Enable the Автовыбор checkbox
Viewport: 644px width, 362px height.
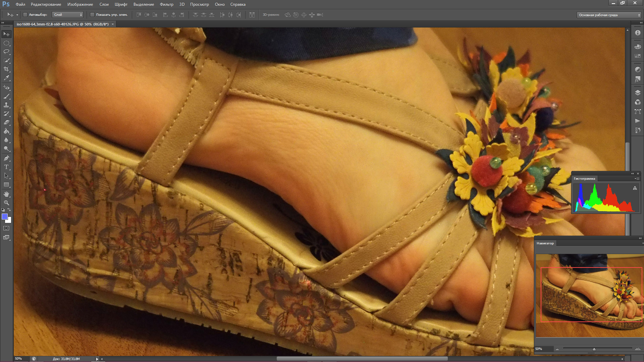click(x=25, y=15)
